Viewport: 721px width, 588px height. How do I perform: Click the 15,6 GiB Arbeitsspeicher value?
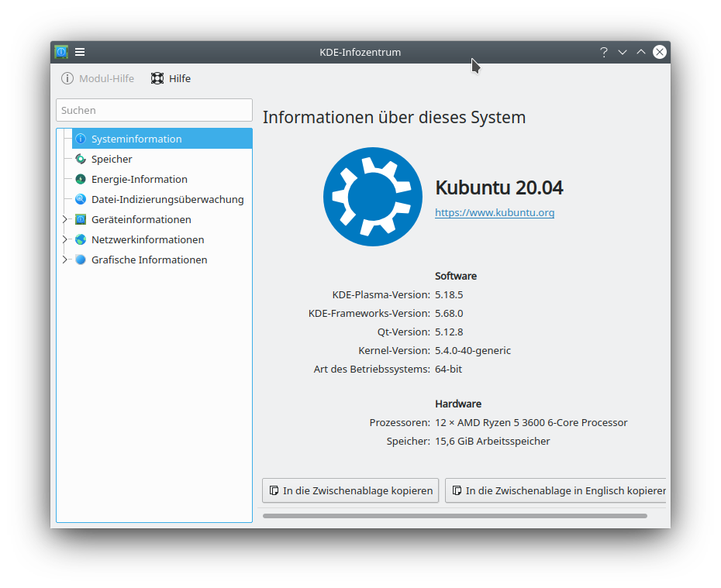[492, 442]
